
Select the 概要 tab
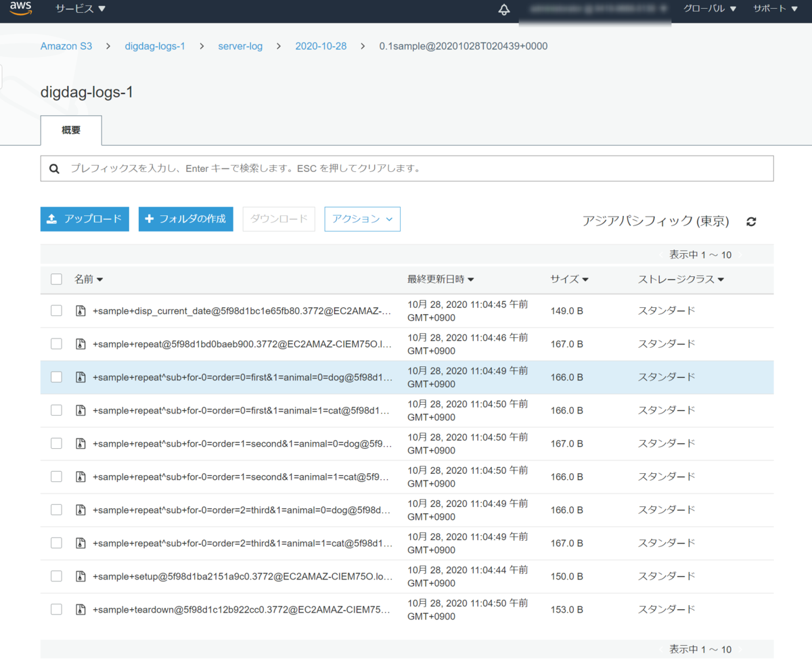click(x=71, y=131)
